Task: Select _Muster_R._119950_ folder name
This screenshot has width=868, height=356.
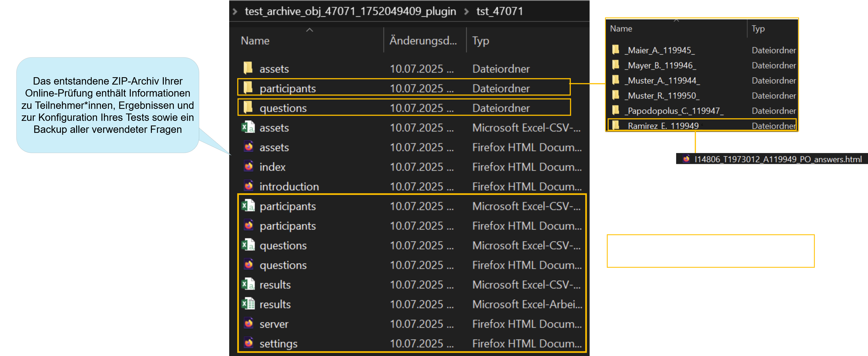Action: (x=662, y=96)
